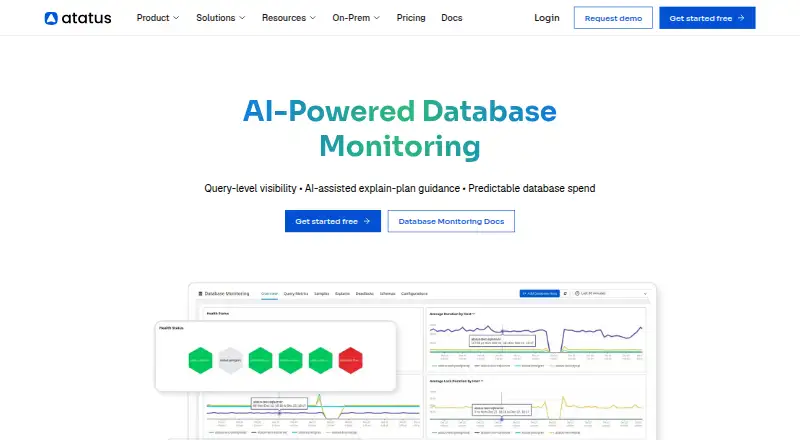Click Get started free below the headline

[x=333, y=221]
